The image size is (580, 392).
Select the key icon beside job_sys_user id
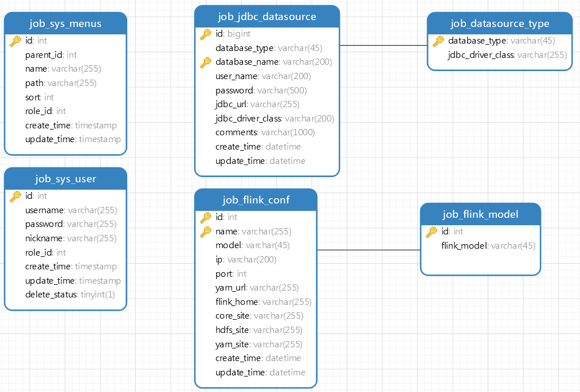[x=15, y=197]
